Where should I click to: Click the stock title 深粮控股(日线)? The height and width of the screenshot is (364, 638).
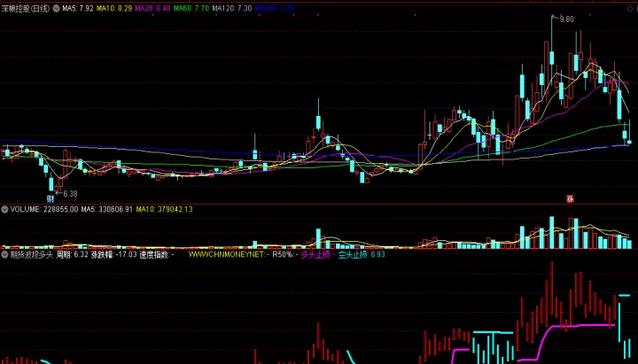pos(25,8)
